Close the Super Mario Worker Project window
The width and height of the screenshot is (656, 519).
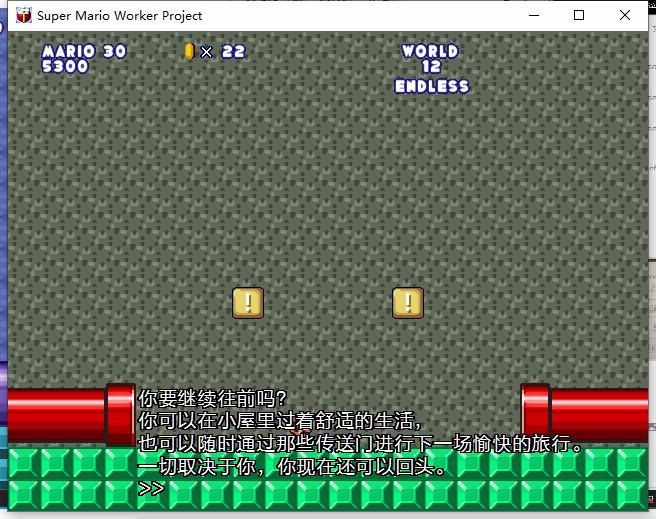coord(625,15)
